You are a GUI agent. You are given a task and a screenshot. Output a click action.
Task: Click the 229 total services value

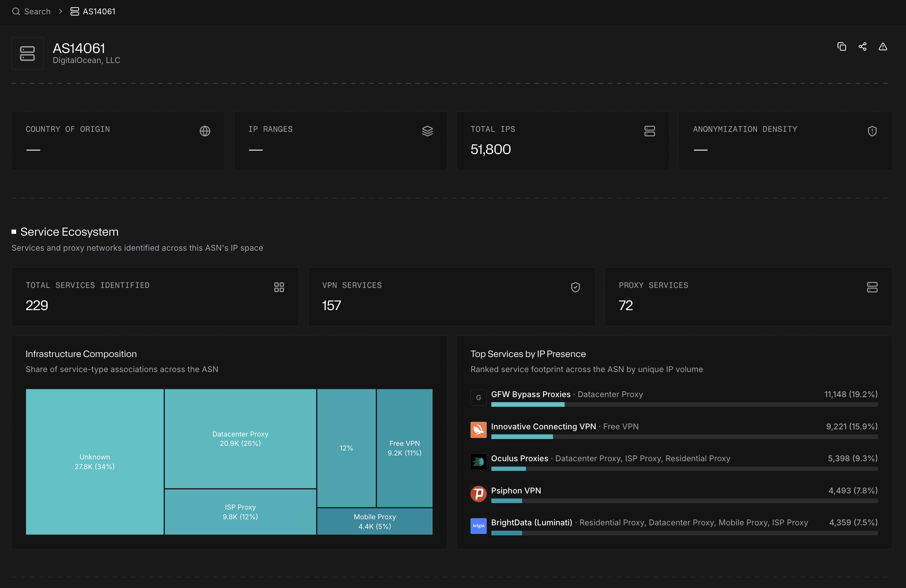37,305
